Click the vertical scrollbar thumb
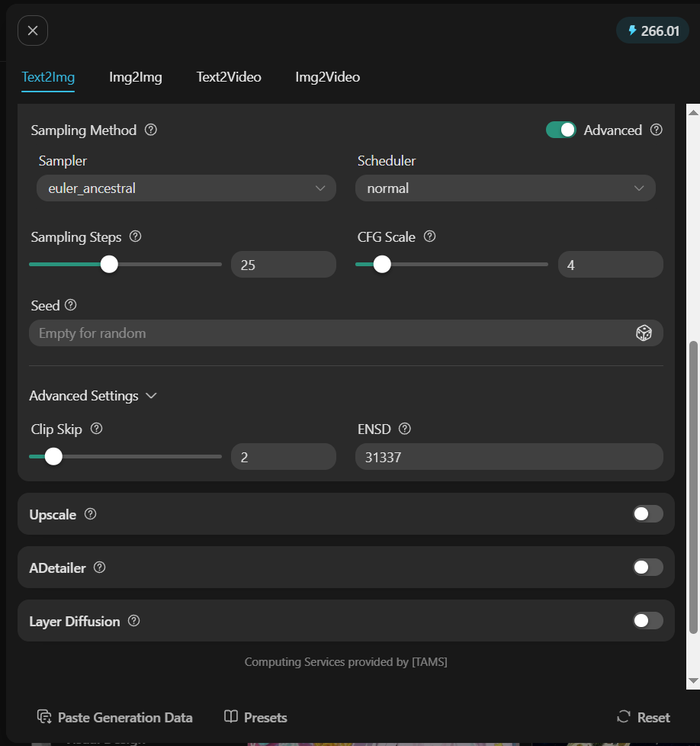This screenshot has width=700, height=746. pyautogui.click(x=693, y=487)
